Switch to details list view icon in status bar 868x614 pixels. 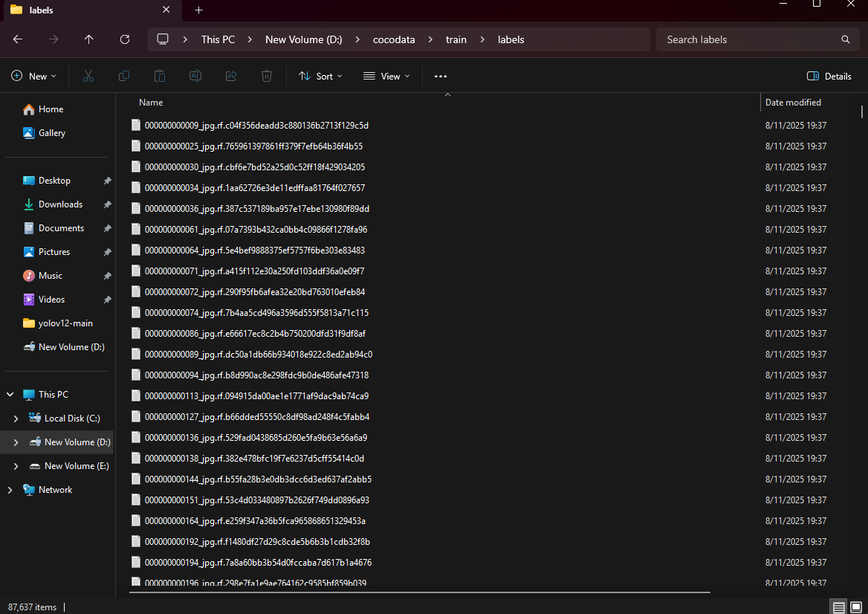tap(839, 607)
